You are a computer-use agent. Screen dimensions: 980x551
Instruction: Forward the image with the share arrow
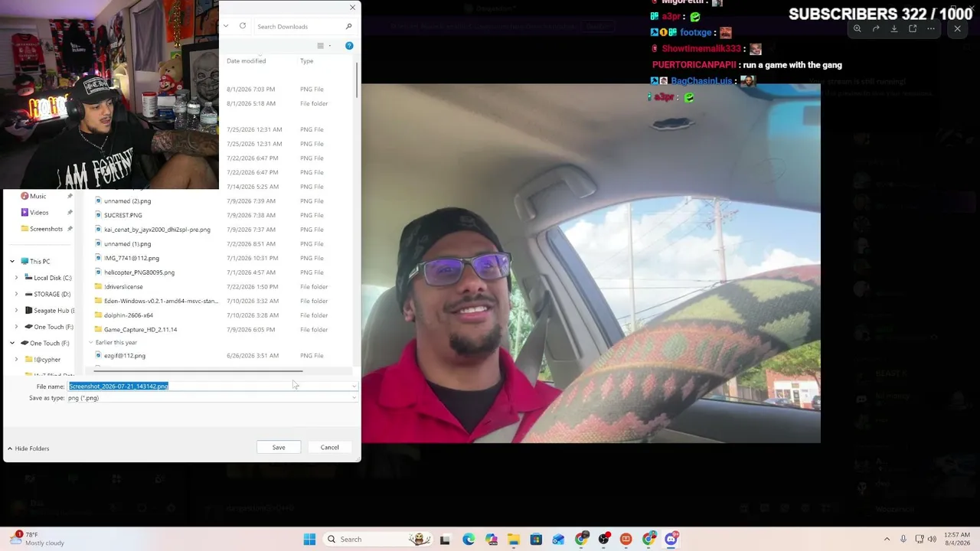tap(876, 29)
